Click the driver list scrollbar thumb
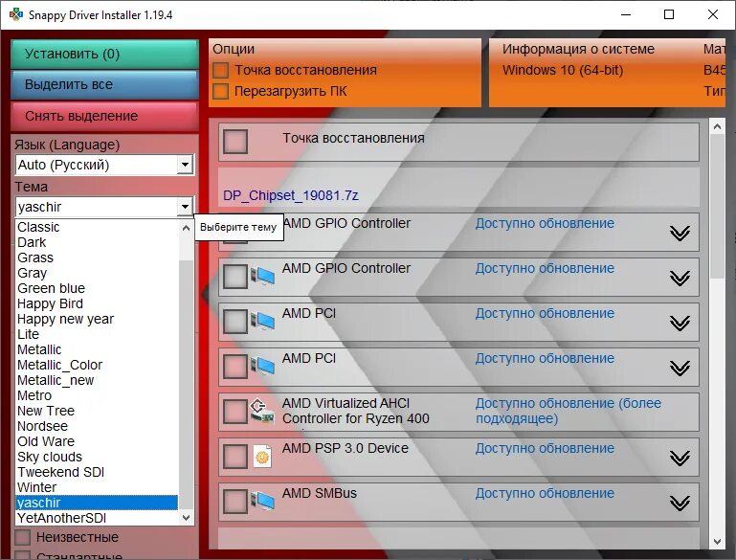Screen dimensions: 736x560 pos(717,207)
